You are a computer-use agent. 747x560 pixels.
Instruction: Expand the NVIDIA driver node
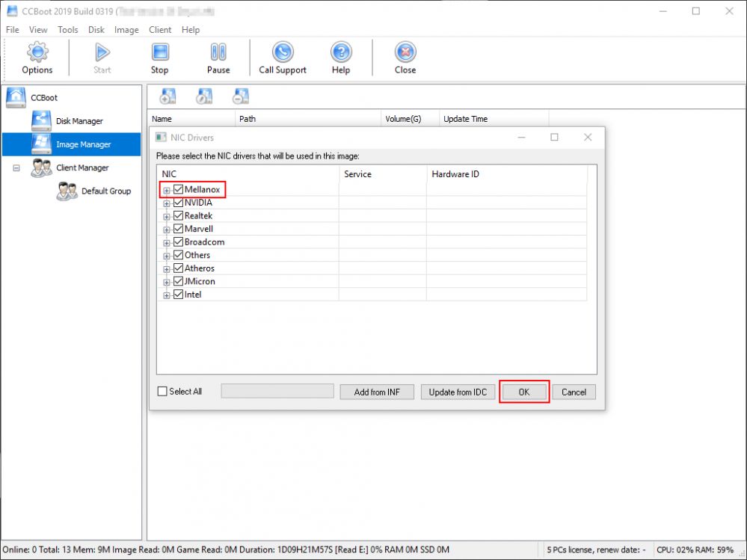point(166,203)
